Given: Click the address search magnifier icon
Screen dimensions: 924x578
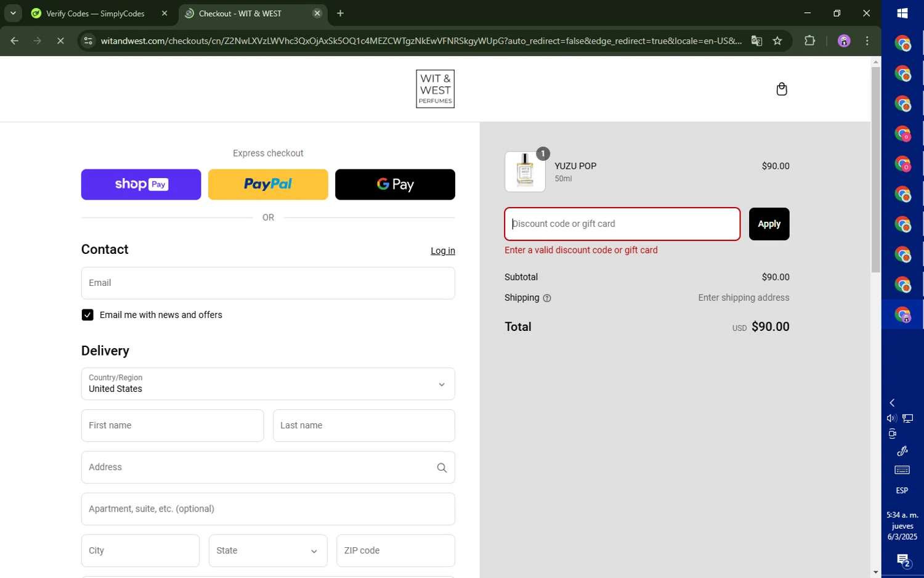Looking at the screenshot, I should [x=442, y=468].
